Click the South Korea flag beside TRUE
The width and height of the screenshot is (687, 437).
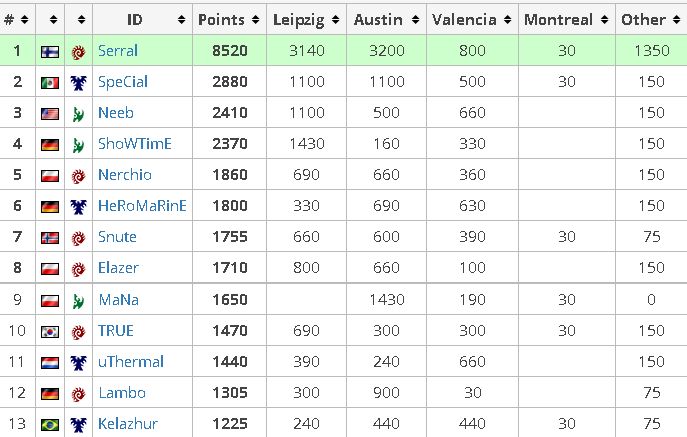(50, 332)
